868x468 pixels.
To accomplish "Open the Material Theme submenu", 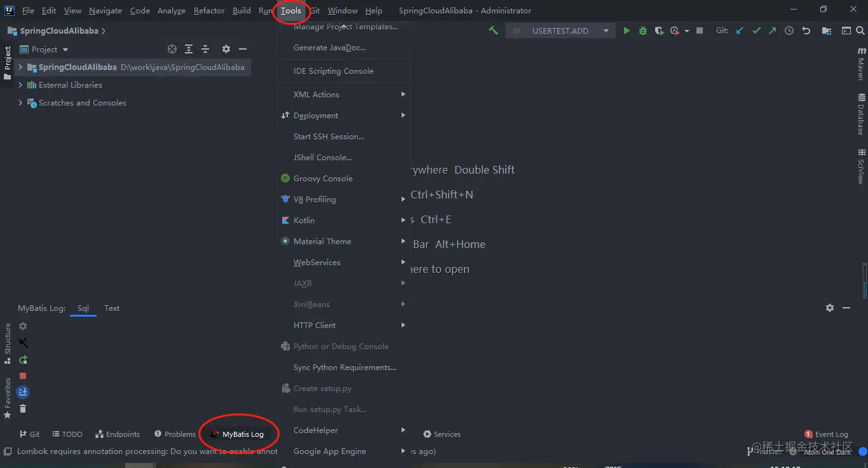I will point(344,241).
